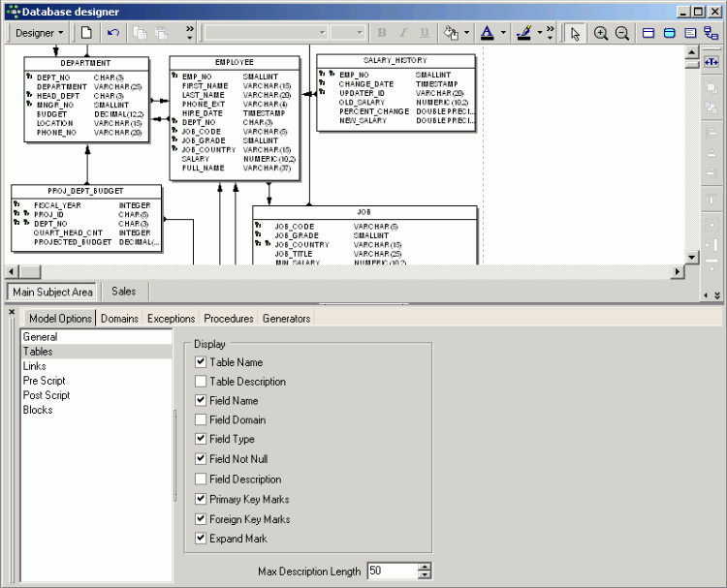Open the font name combo box
727x588 pixels.
point(266,33)
